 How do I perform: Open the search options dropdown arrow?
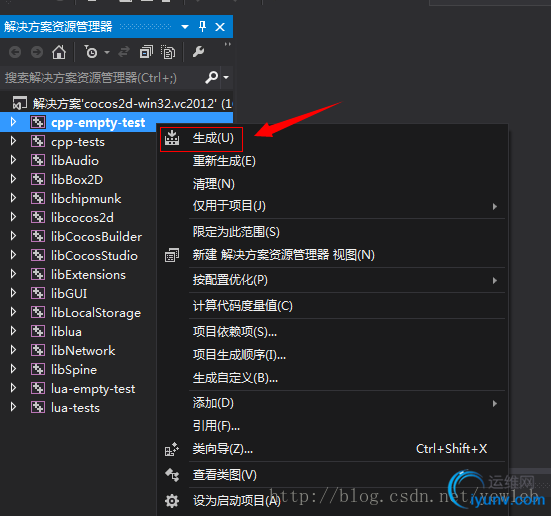point(226,77)
